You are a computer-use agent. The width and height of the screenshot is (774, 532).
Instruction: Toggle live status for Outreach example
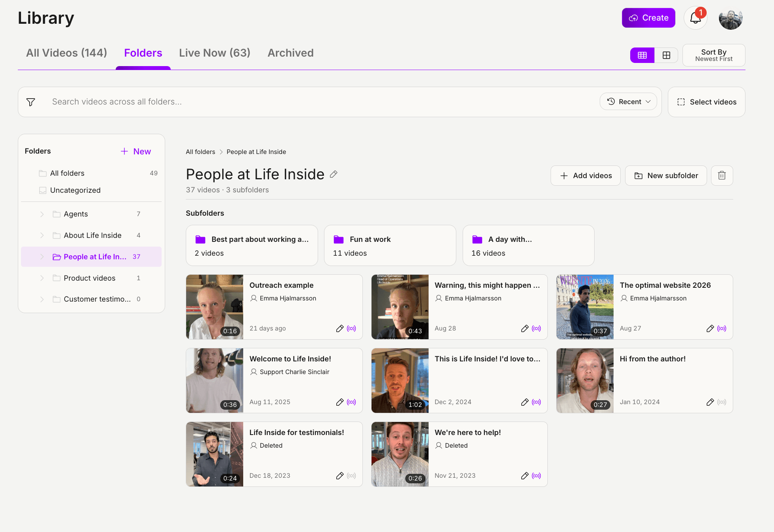tap(351, 329)
